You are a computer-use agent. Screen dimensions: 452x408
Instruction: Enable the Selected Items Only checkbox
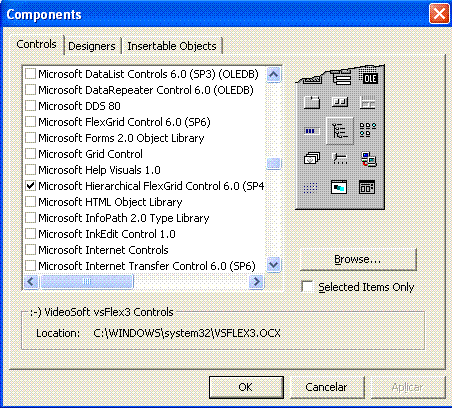pos(307,287)
